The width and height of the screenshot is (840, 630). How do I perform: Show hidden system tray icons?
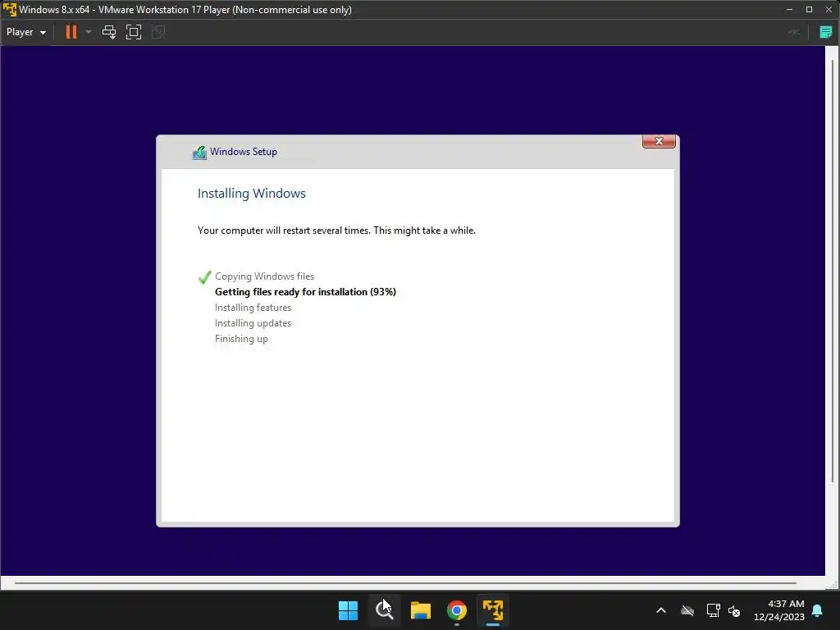click(661, 610)
